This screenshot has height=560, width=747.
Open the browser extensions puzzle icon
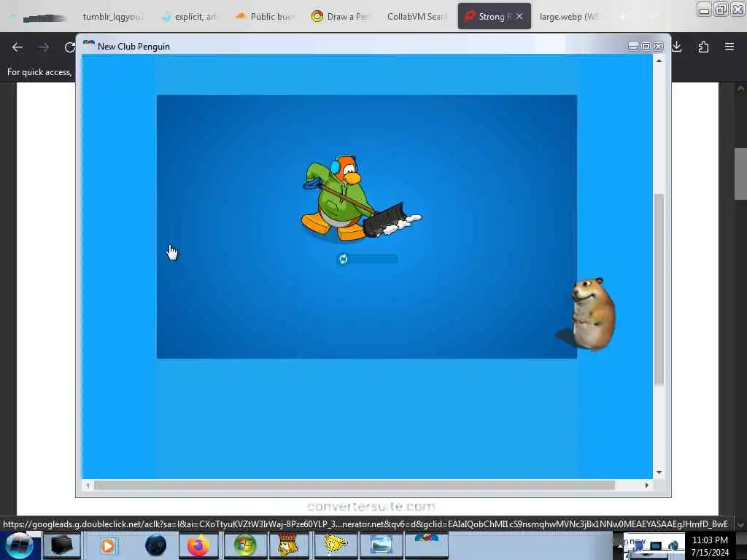click(703, 47)
